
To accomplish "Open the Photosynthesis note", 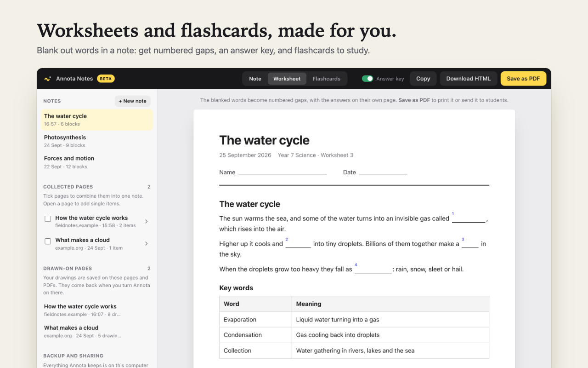I will 97,141.
